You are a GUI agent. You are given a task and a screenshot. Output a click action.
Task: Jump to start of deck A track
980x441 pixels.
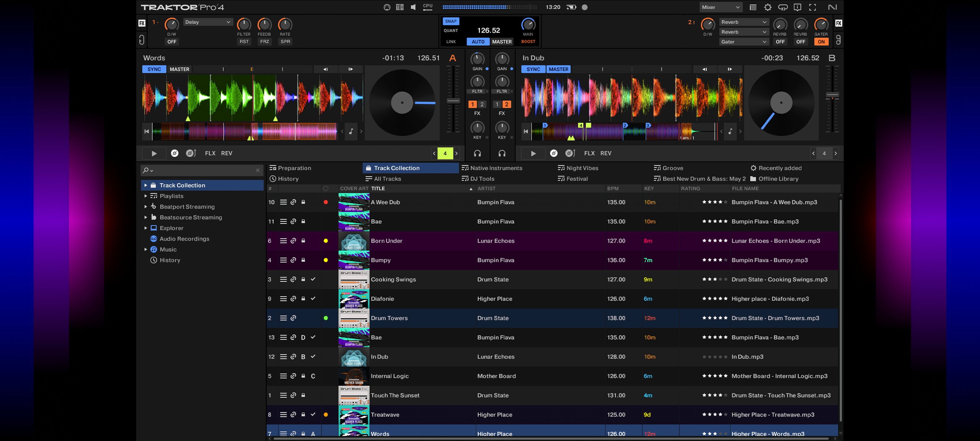(146, 132)
